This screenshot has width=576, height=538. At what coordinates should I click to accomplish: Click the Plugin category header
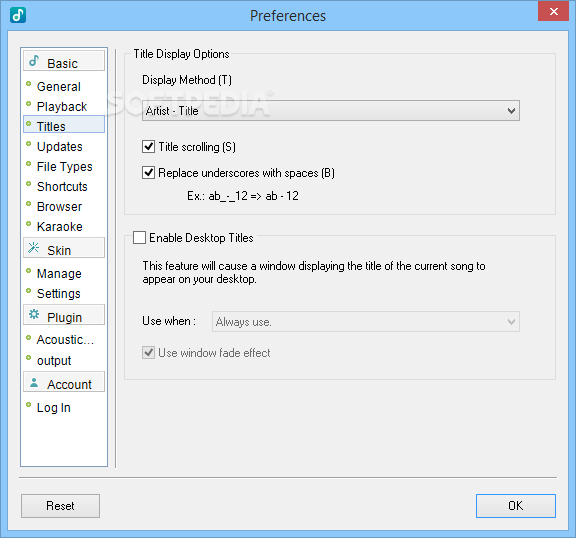point(64,315)
